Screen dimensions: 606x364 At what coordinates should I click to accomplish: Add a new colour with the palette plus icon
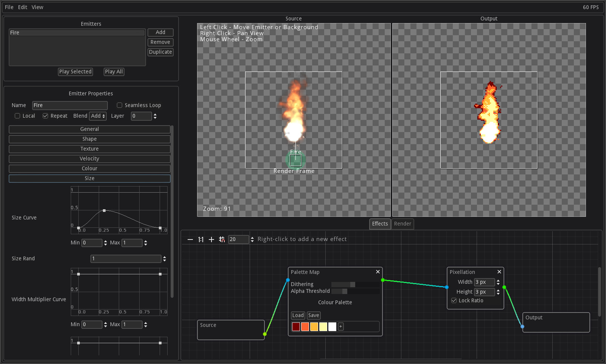[340, 327]
